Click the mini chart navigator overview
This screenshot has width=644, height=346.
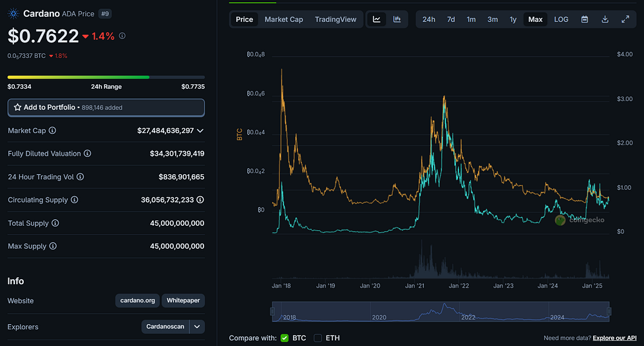pos(440,311)
